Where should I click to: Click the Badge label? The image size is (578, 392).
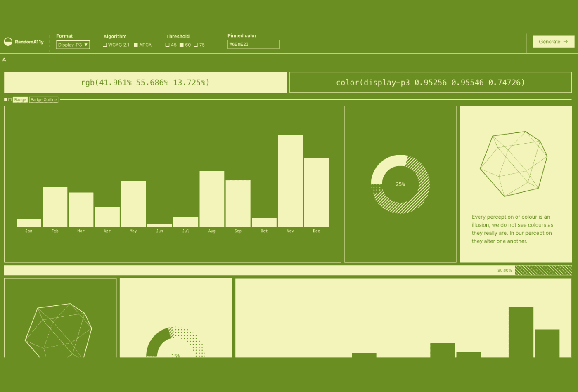point(20,99)
